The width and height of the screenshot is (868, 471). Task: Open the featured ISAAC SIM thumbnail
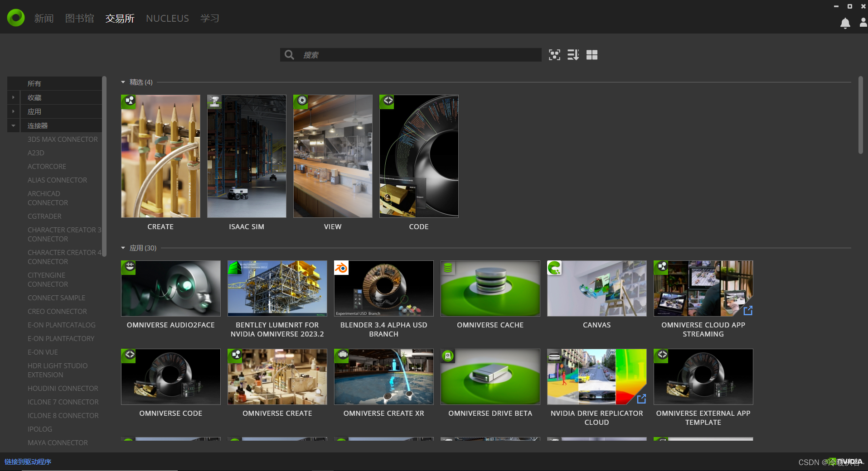coord(247,156)
